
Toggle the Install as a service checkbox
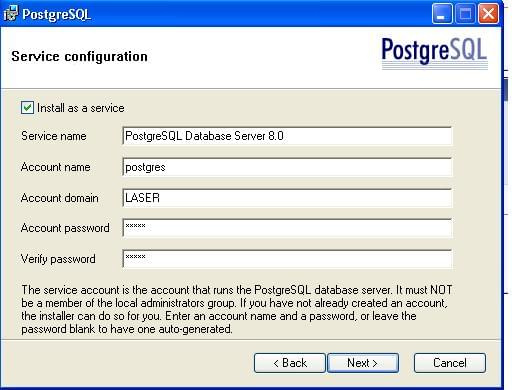(x=27, y=108)
